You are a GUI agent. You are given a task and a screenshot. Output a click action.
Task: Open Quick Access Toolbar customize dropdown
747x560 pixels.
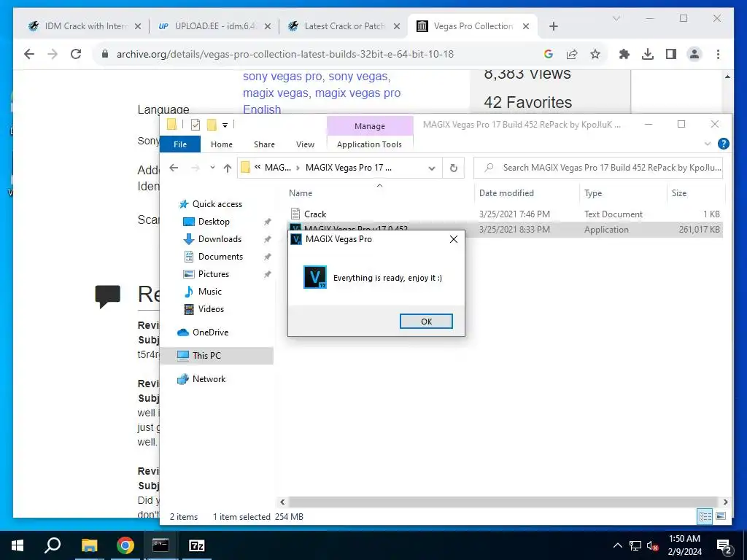[x=225, y=125]
